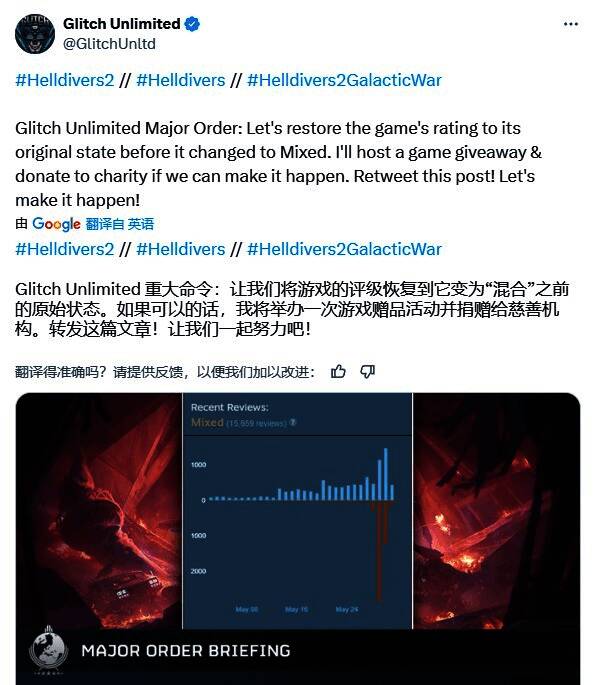The width and height of the screenshot is (596, 685).
Task: Open the #Helldivers2GalacticWar hashtag in original text
Action: 344,80
